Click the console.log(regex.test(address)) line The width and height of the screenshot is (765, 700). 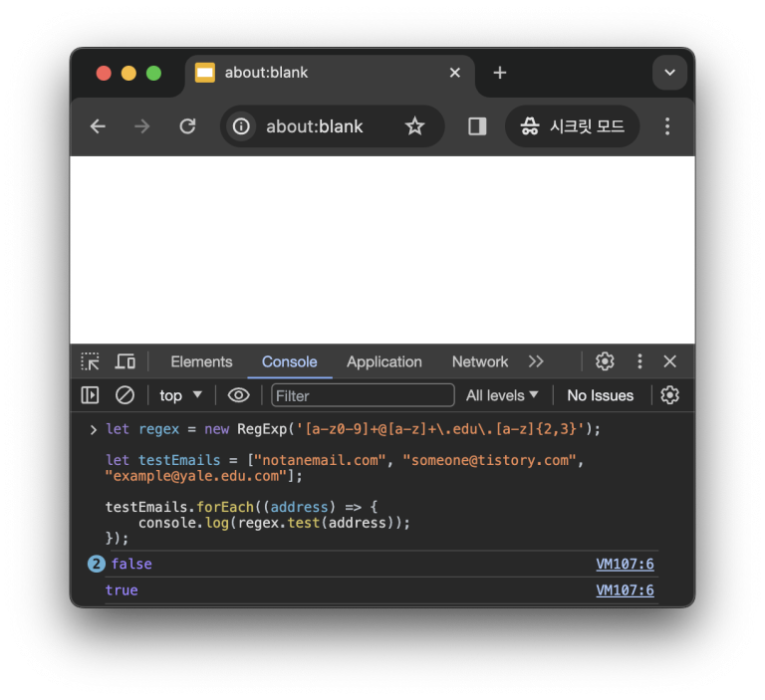pyautogui.click(x=274, y=523)
